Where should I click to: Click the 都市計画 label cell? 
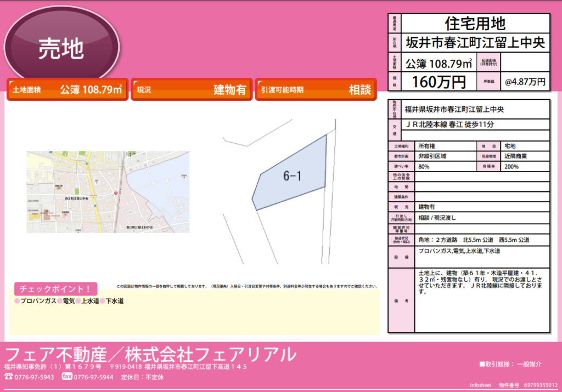coord(401,156)
